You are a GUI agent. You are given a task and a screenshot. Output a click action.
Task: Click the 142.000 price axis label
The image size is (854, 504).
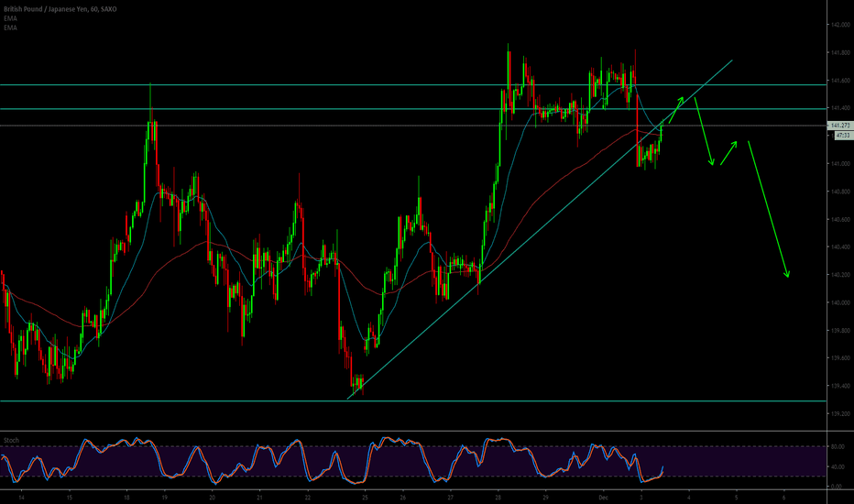[838, 25]
